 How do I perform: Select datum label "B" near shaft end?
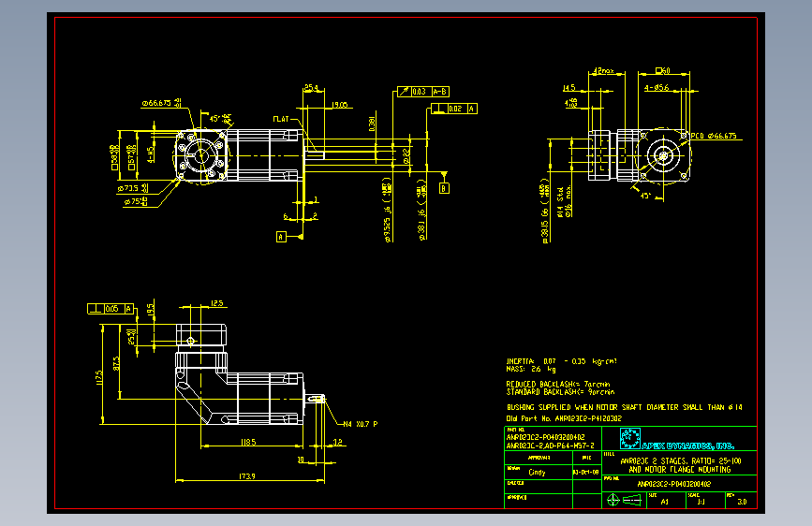point(444,188)
